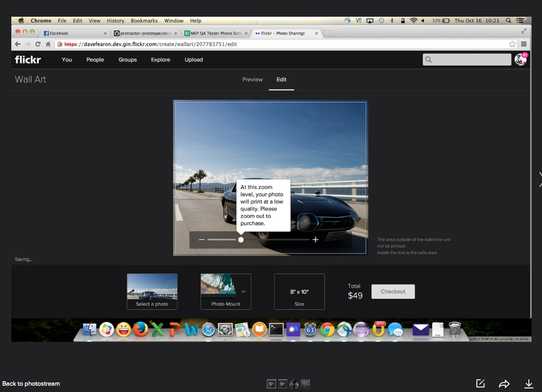542x392 pixels.
Task: Bookmark the page with the star icon
Action: coord(512,44)
